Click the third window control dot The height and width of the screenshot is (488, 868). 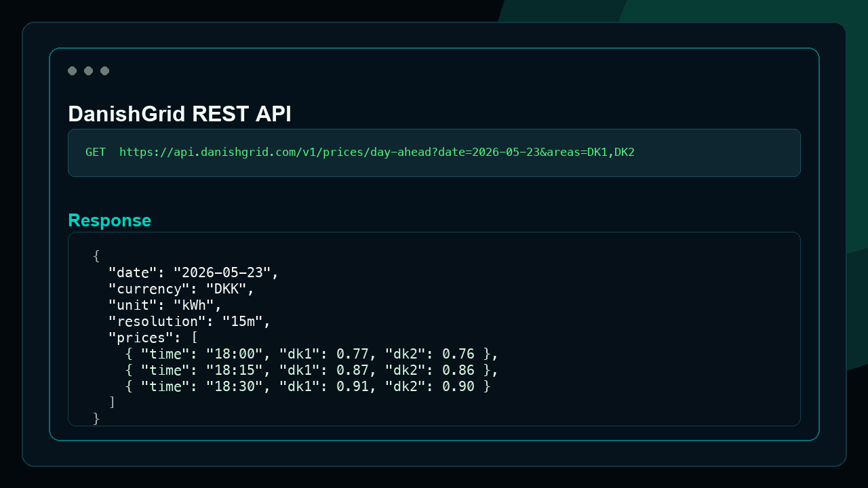click(104, 70)
